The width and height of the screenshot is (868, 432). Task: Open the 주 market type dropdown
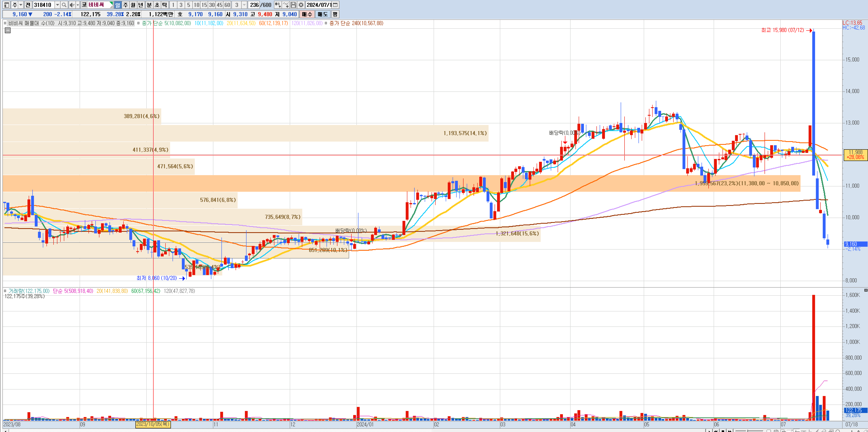click(x=21, y=5)
